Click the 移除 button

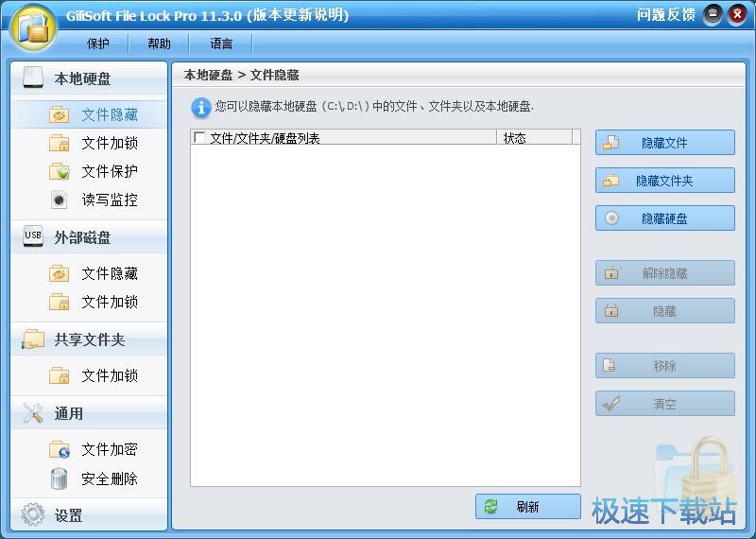tap(665, 366)
